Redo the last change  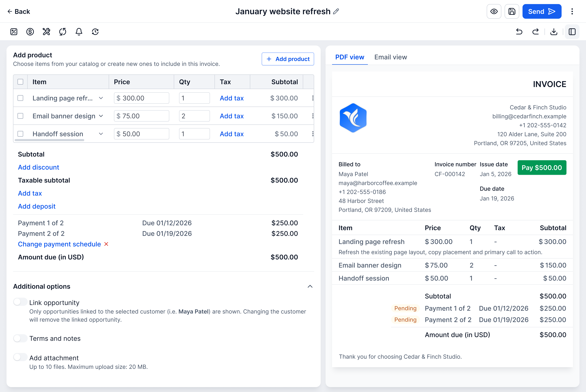(535, 32)
